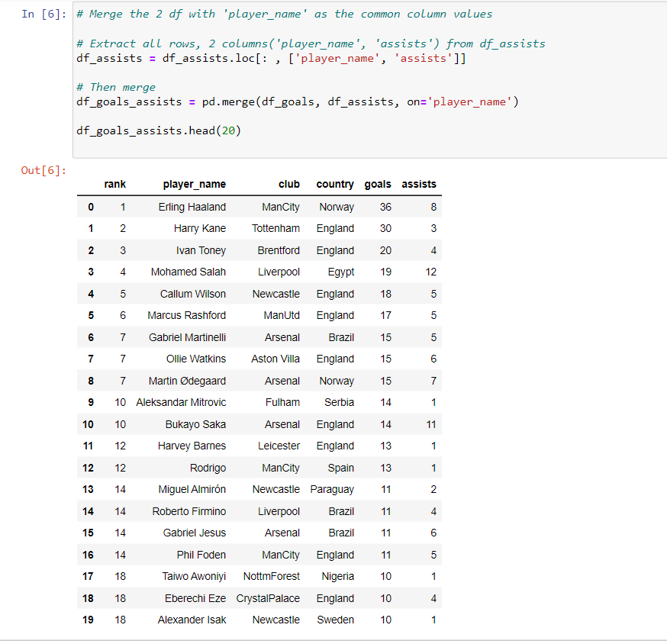Select the 'player_name' table column header
Image resolution: width=667 pixels, height=644 pixels.
(194, 184)
